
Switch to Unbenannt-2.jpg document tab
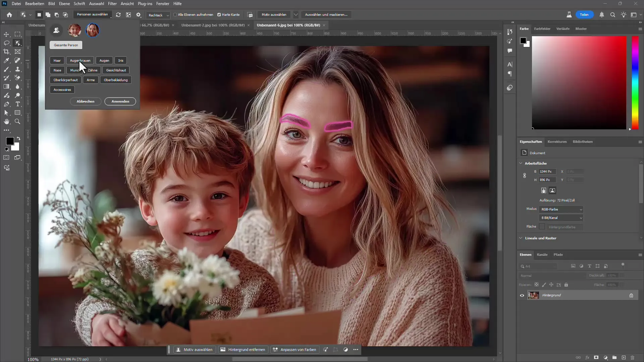(213, 25)
